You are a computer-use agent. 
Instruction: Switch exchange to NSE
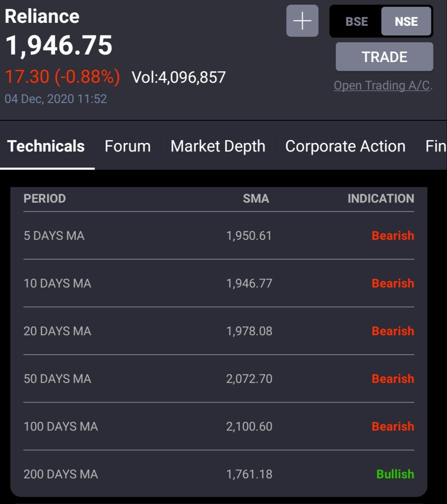(x=406, y=22)
